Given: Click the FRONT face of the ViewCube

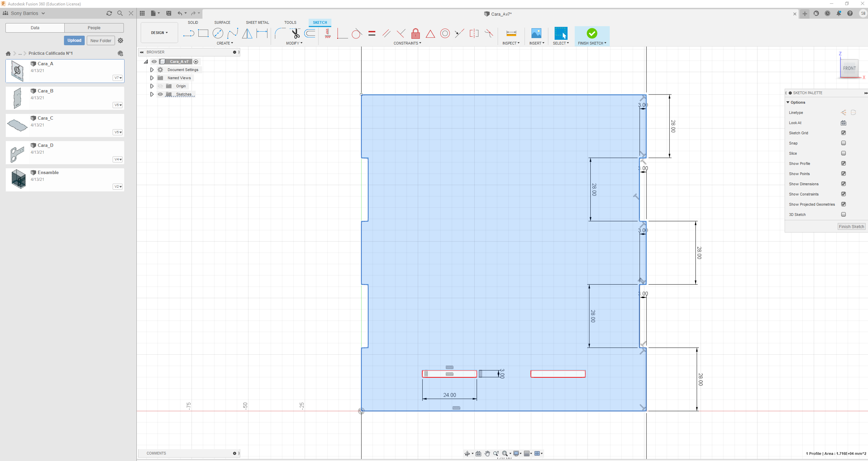Looking at the screenshot, I should pyautogui.click(x=849, y=68).
